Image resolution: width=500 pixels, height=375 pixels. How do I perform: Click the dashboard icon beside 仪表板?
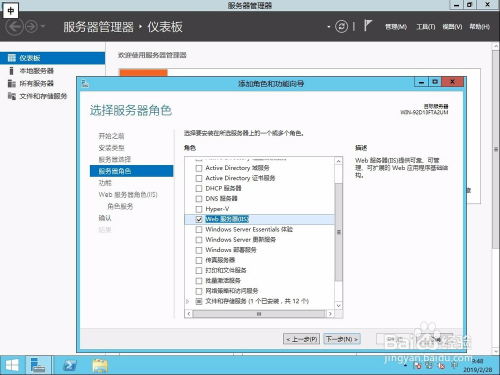click(x=12, y=58)
